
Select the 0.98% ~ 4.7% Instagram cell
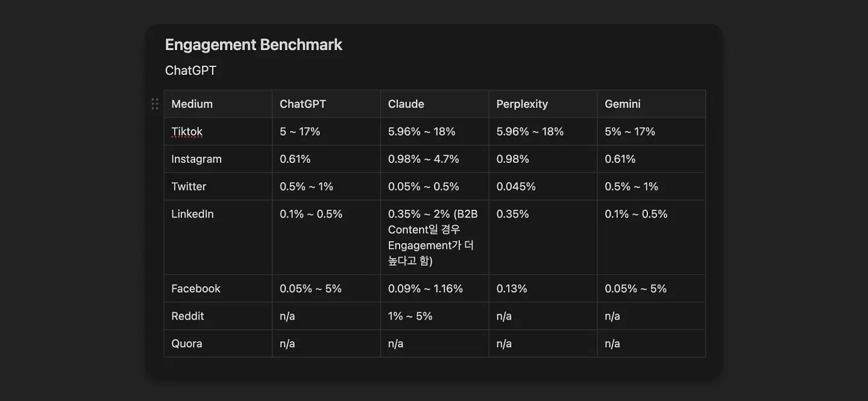pos(435,159)
